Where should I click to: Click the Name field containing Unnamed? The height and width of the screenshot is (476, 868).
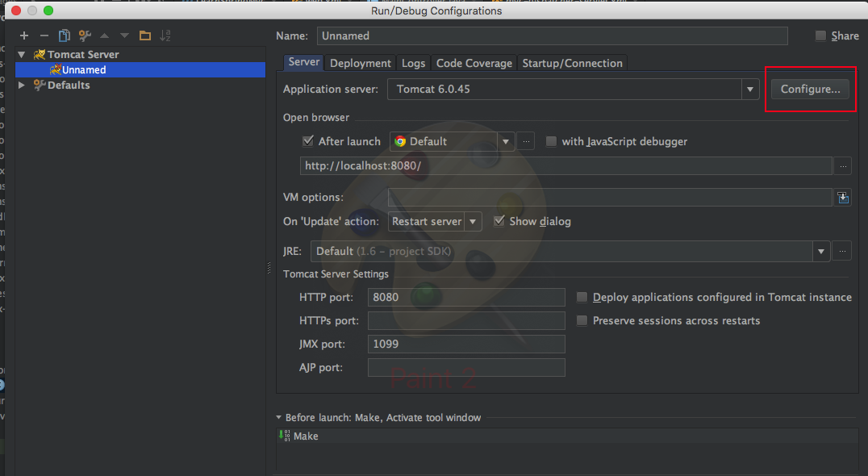click(x=553, y=36)
